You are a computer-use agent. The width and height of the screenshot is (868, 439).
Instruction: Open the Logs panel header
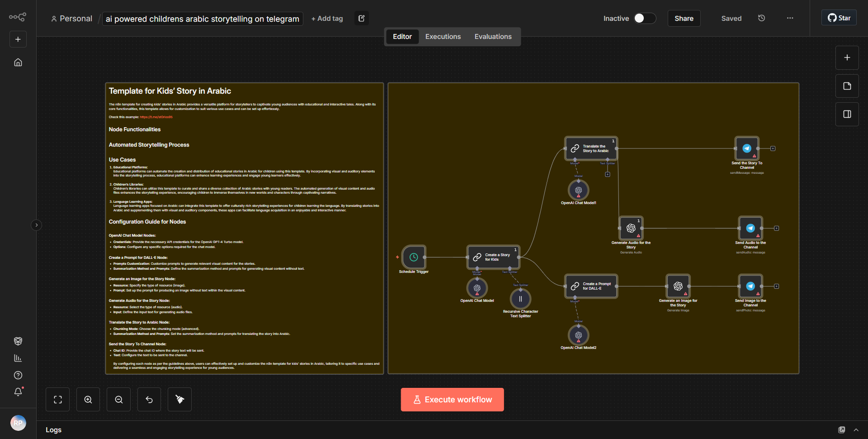(54, 430)
